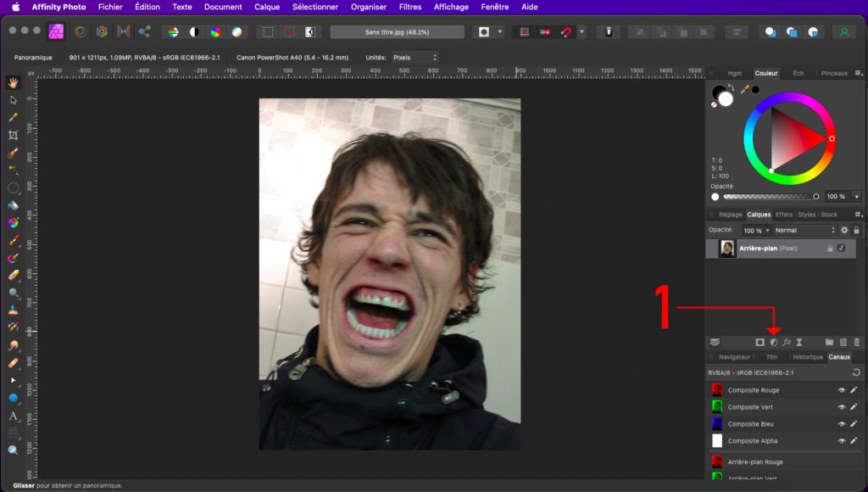Screen dimensions: 868x492
Task: Open the quick mask options dropdown arrow
Action: coord(500,31)
